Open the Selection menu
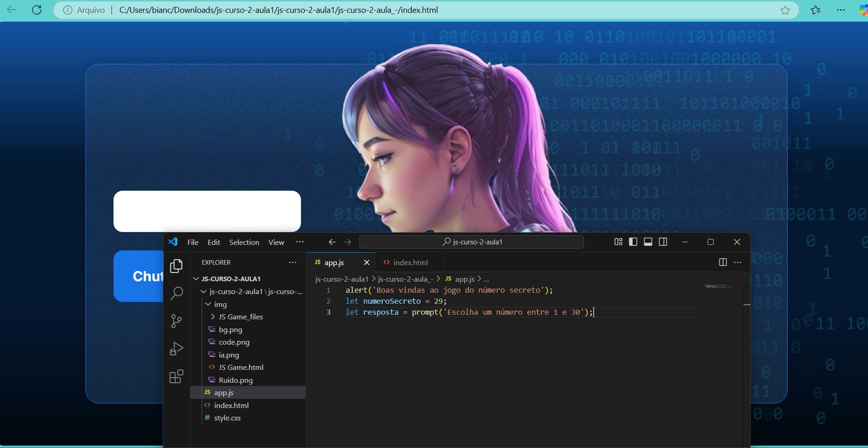Image resolution: width=868 pixels, height=448 pixels. pyautogui.click(x=244, y=242)
